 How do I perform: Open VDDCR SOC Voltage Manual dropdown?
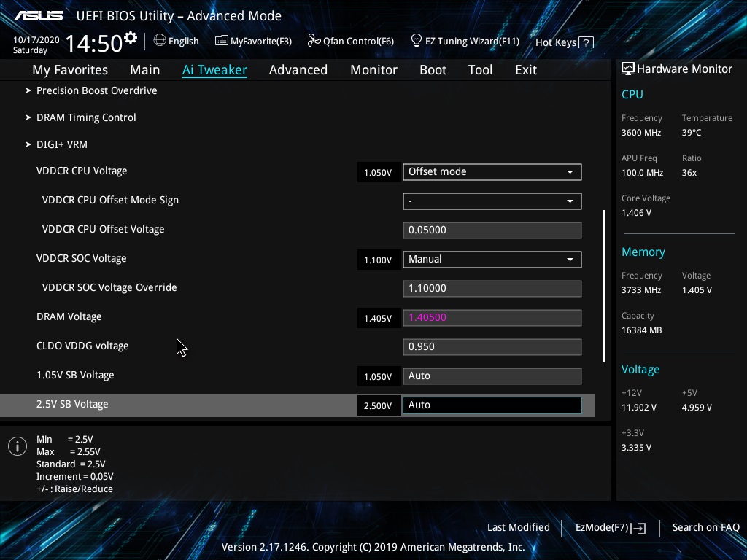point(492,260)
